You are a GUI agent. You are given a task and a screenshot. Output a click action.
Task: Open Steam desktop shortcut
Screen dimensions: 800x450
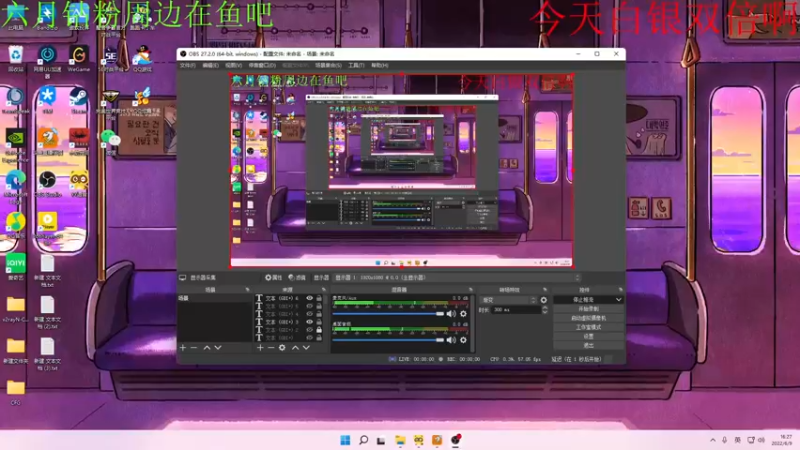(x=79, y=100)
